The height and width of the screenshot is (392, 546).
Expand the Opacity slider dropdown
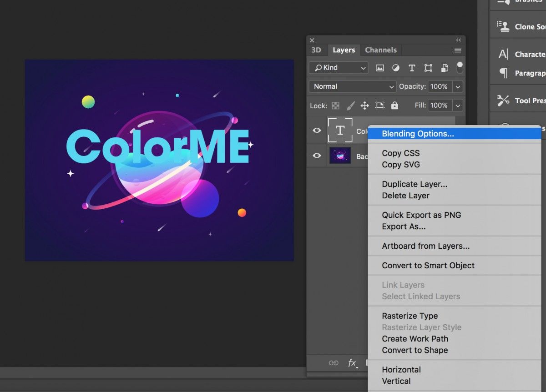coord(458,86)
